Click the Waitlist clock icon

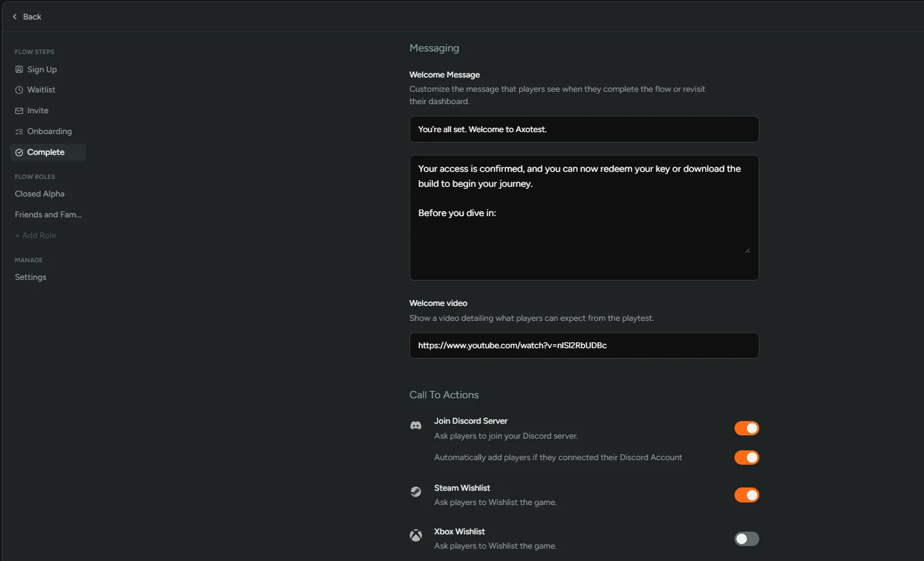point(19,90)
